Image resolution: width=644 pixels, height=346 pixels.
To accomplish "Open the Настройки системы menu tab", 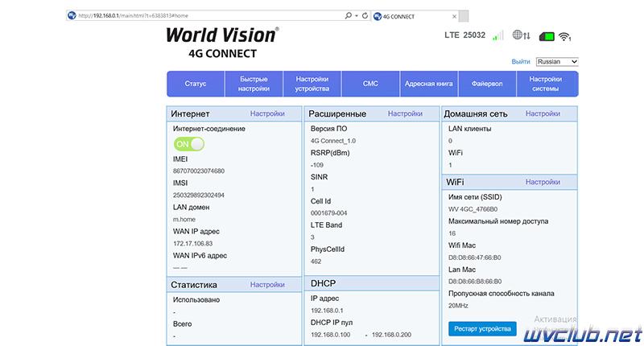I will pyautogui.click(x=546, y=84).
